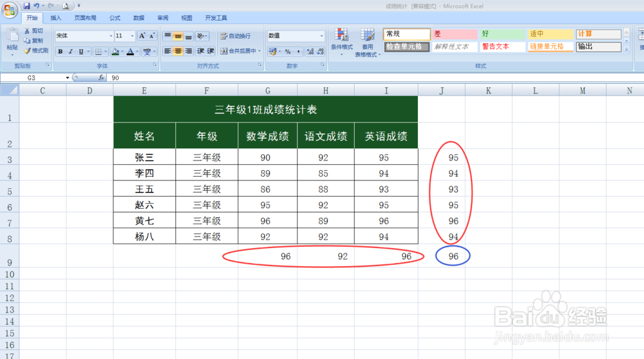Open conditional formatting (条件格式)
644x359 pixels.
[x=341, y=42]
